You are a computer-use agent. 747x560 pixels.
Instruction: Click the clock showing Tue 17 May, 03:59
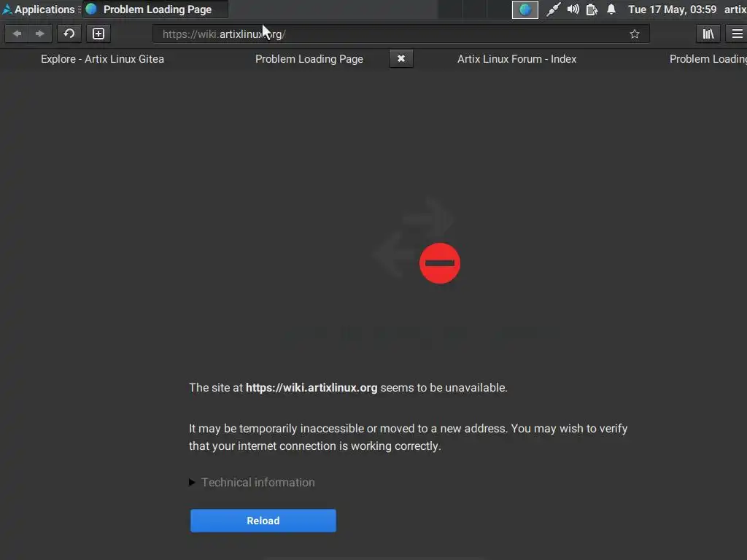672,9
